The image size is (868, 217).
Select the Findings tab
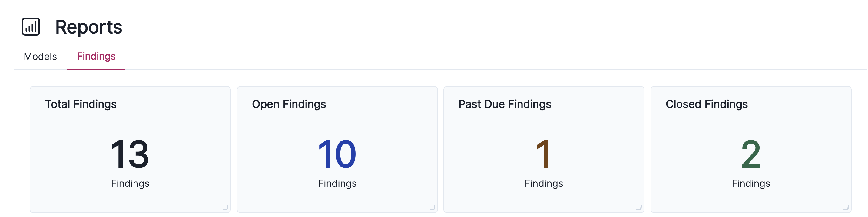(x=96, y=57)
